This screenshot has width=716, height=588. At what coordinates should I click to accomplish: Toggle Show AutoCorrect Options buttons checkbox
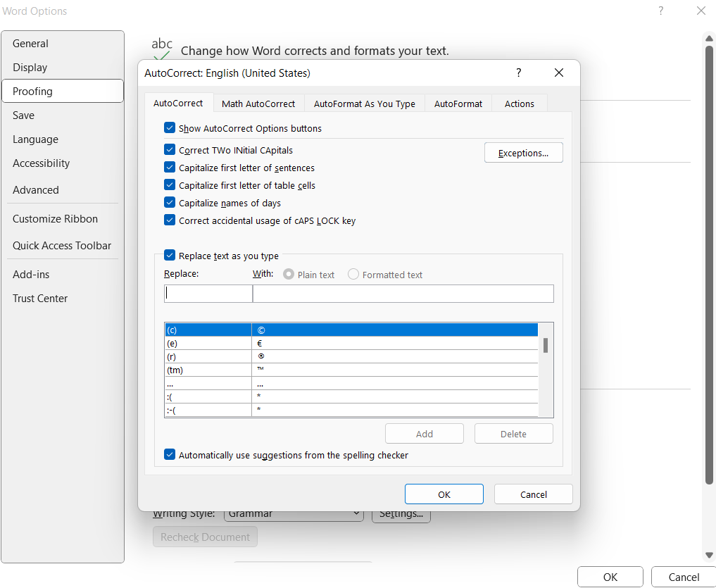[170, 128]
